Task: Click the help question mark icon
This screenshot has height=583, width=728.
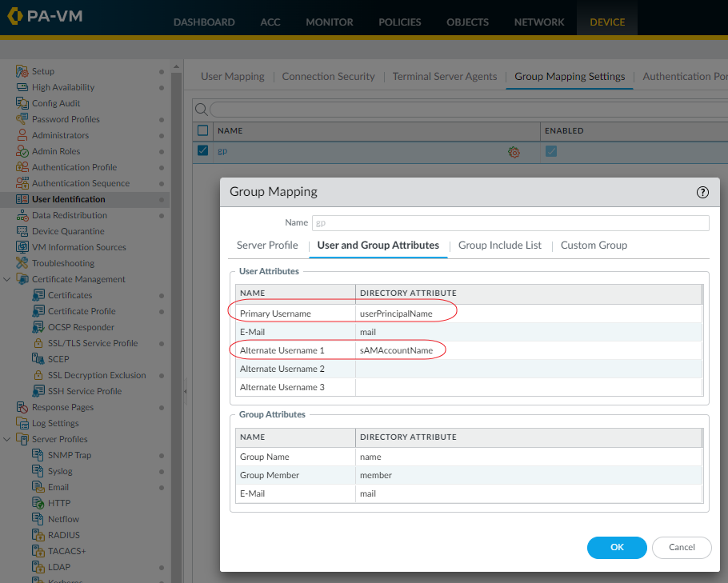Action: [702, 192]
